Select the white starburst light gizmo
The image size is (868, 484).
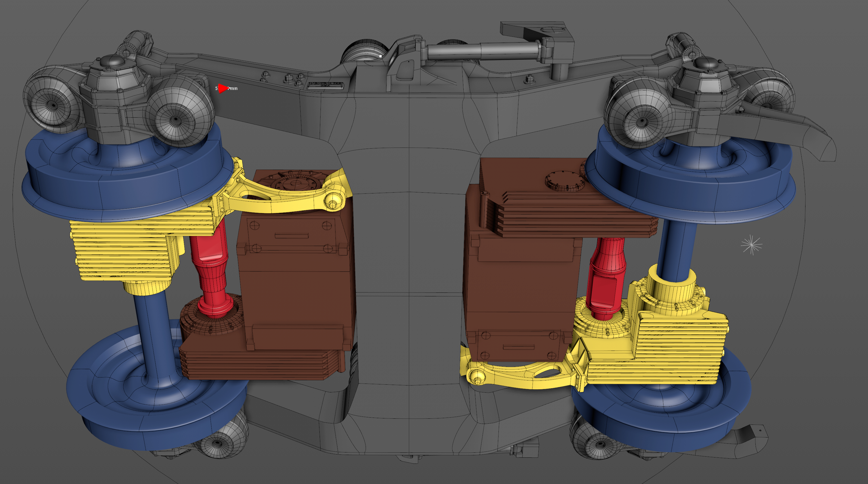click(x=751, y=245)
